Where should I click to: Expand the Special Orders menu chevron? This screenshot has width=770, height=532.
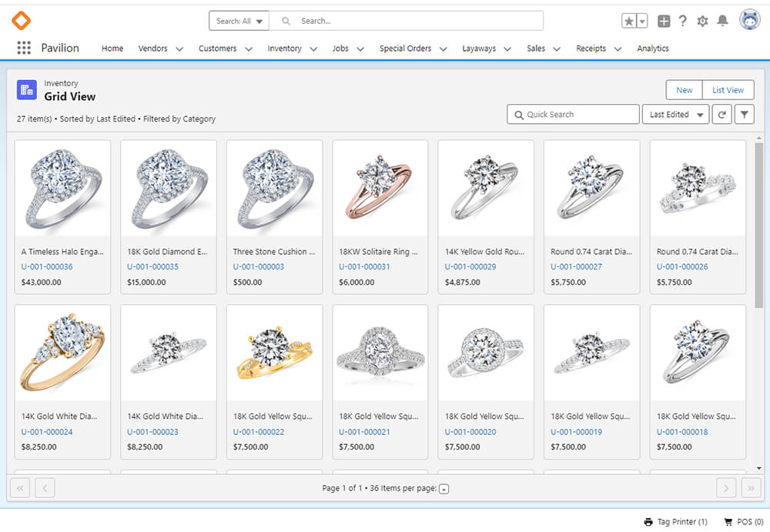[443, 49]
